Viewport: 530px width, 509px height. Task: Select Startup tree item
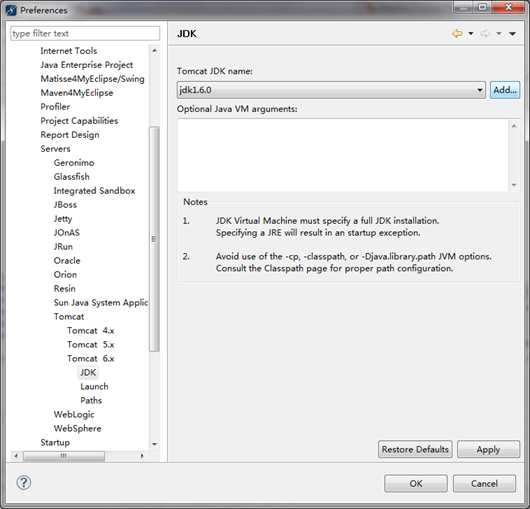pyautogui.click(x=55, y=442)
